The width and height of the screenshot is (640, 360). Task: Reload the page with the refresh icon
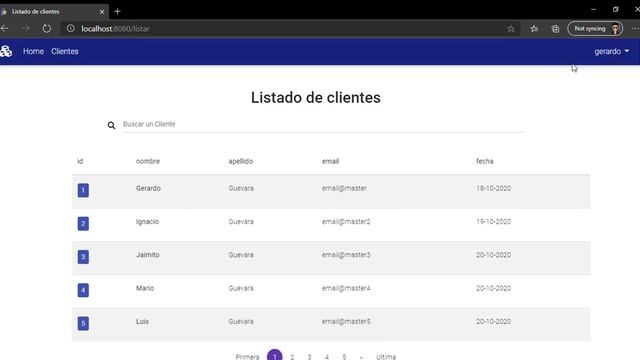[x=47, y=29]
